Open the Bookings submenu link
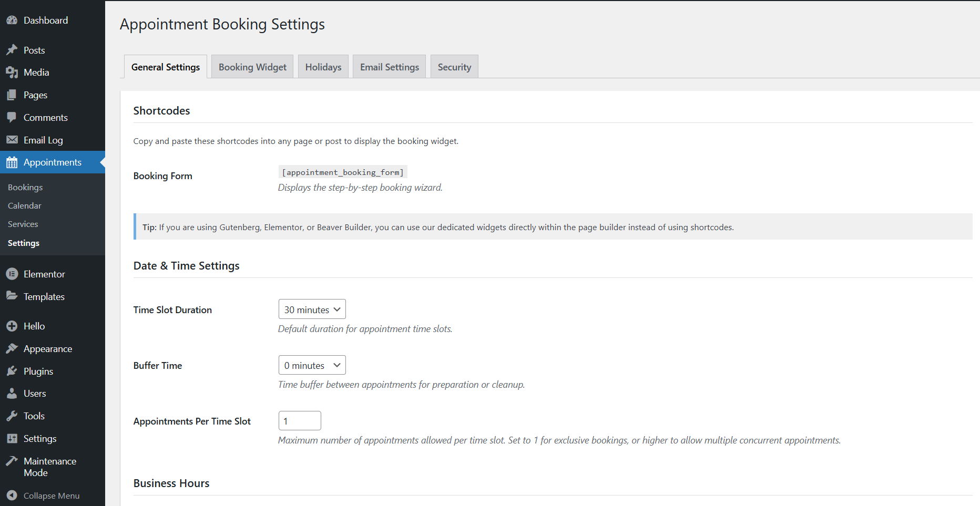The width and height of the screenshot is (980, 506). tap(25, 188)
